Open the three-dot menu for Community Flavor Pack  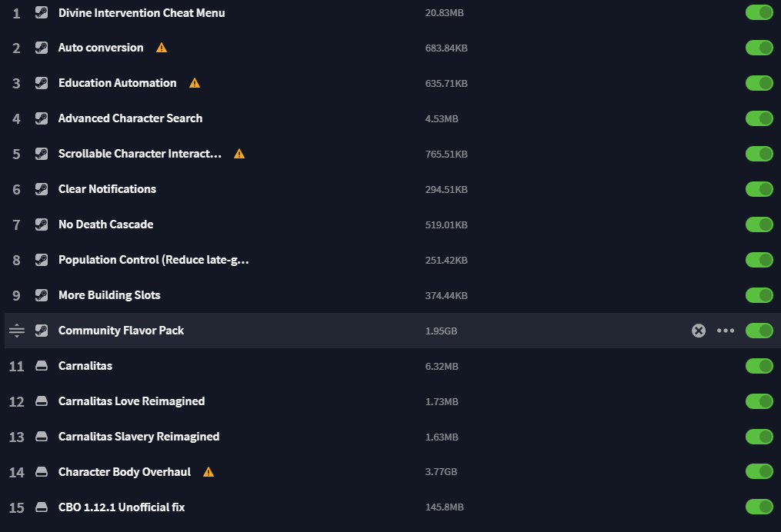click(x=726, y=331)
